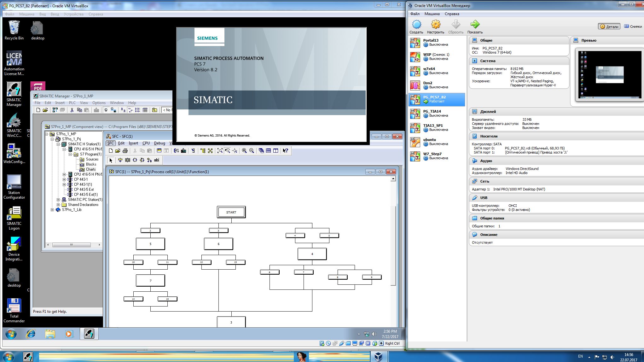The image size is (644, 362).
Task: Toggle the Детали (Details) view button
Action: pyautogui.click(x=609, y=26)
